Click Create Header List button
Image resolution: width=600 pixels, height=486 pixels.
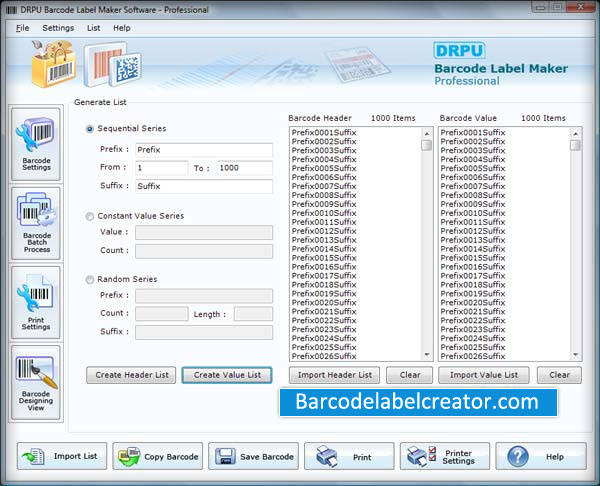pos(131,375)
